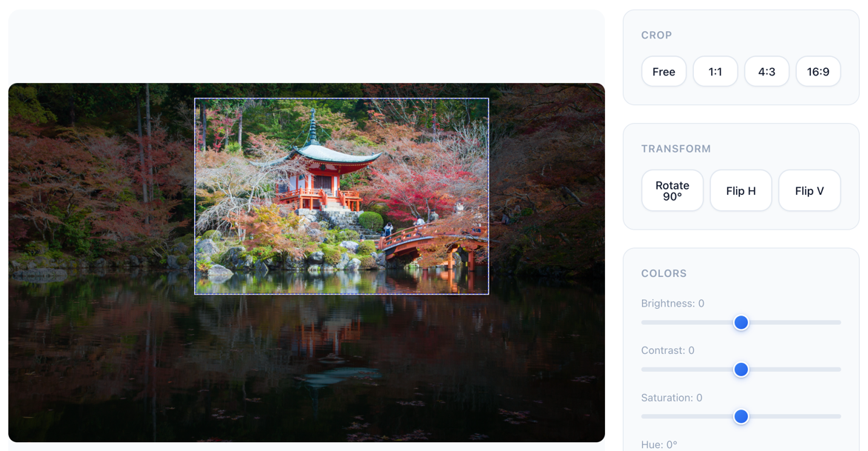The width and height of the screenshot is (868, 451).
Task: Click the Saturation slider handle
Action: (x=741, y=416)
